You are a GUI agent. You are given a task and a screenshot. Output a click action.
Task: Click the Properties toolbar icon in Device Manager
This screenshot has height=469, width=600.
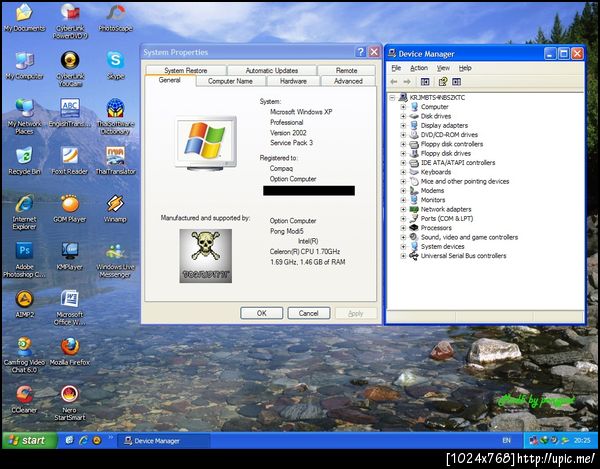443,81
